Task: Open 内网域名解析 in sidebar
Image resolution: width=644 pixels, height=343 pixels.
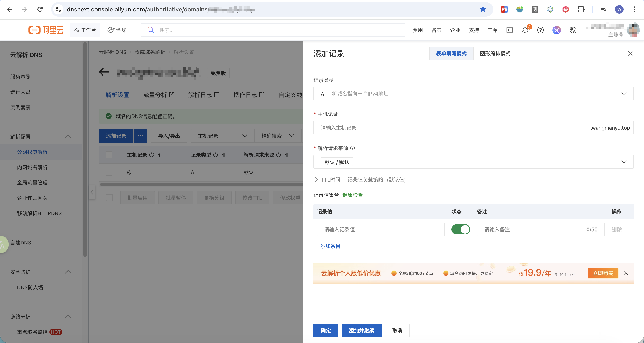Action: [32, 167]
